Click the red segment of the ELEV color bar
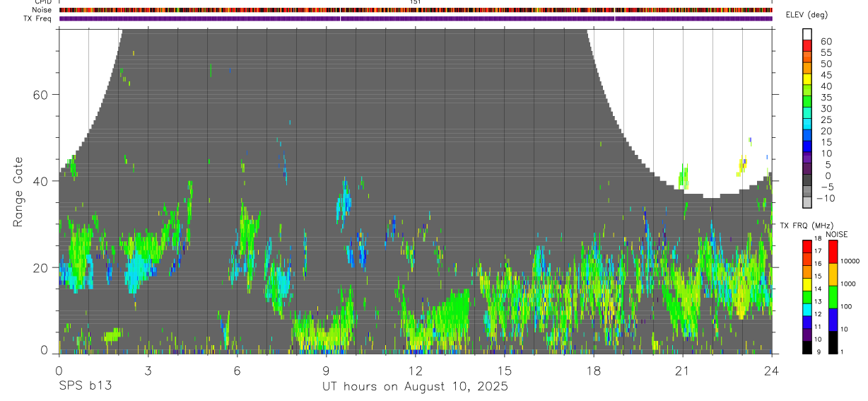This screenshot has height=401, width=868. 807,45
